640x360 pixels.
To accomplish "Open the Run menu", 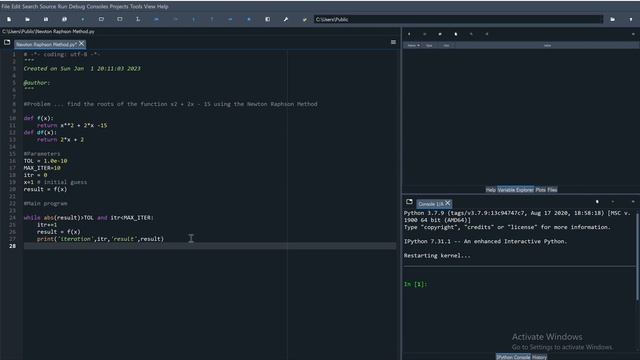I will 62,7.
